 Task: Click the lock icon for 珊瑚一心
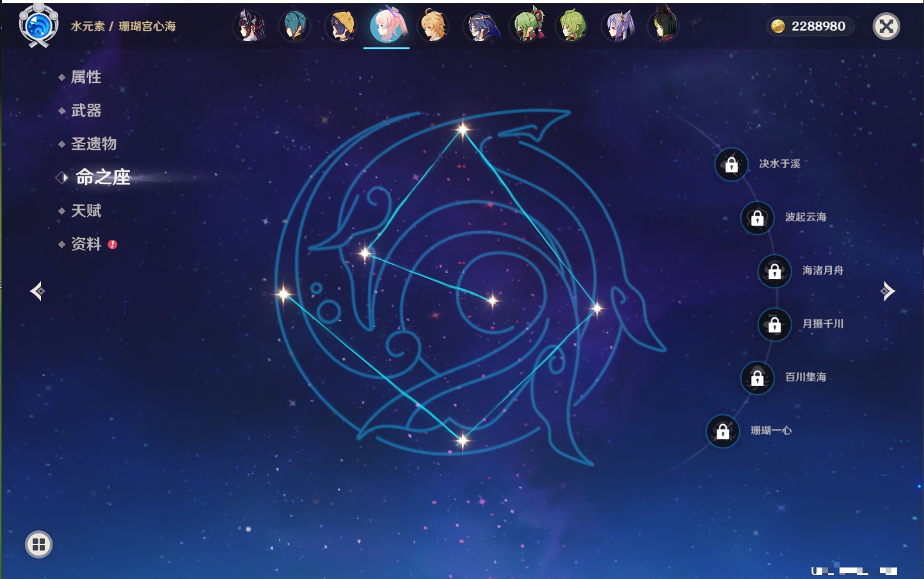click(723, 431)
